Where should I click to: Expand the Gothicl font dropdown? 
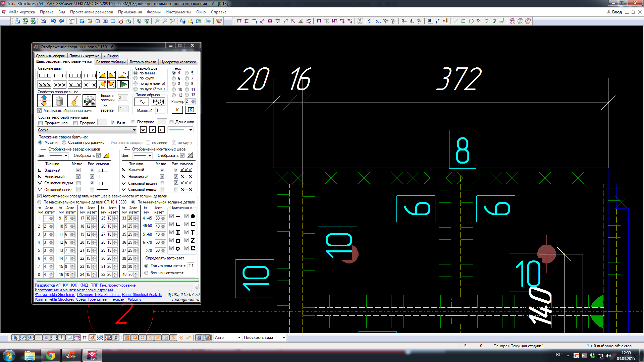click(x=134, y=130)
